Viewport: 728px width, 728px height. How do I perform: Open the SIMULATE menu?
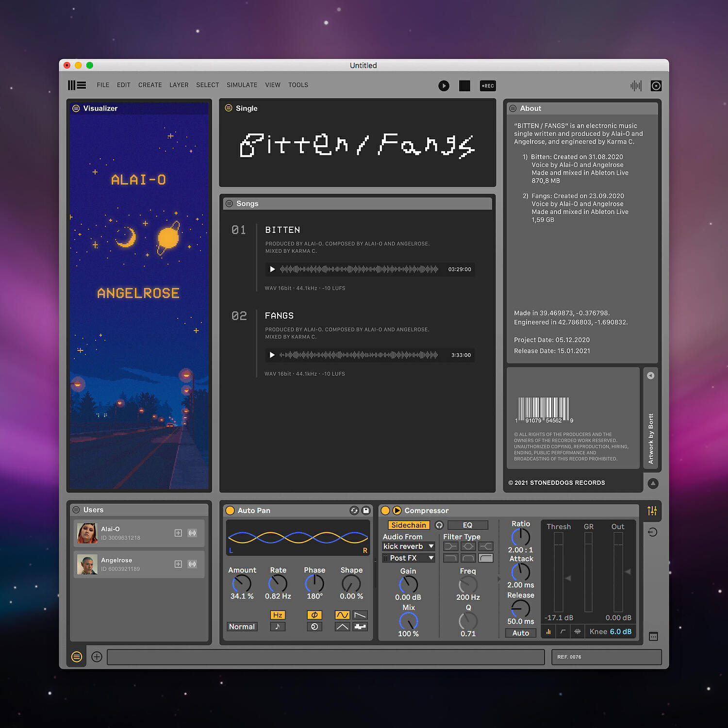pyautogui.click(x=242, y=85)
